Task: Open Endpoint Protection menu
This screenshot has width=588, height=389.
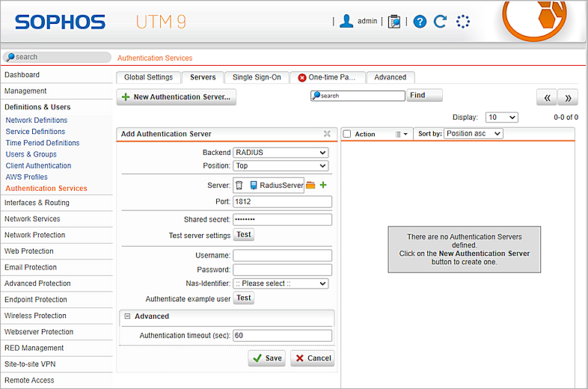Action: click(x=36, y=299)
